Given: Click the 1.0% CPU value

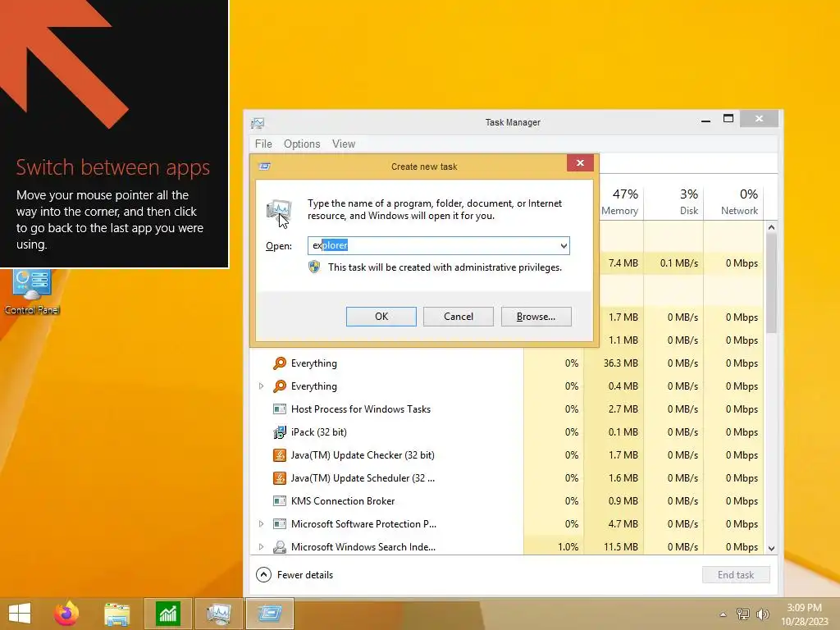Looking at the screenshot, I should coord(568,547).
